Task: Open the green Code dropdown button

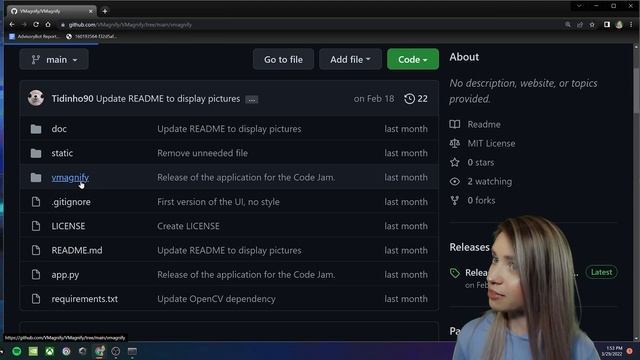Action: pyautogui.click(x=413, y=60)
